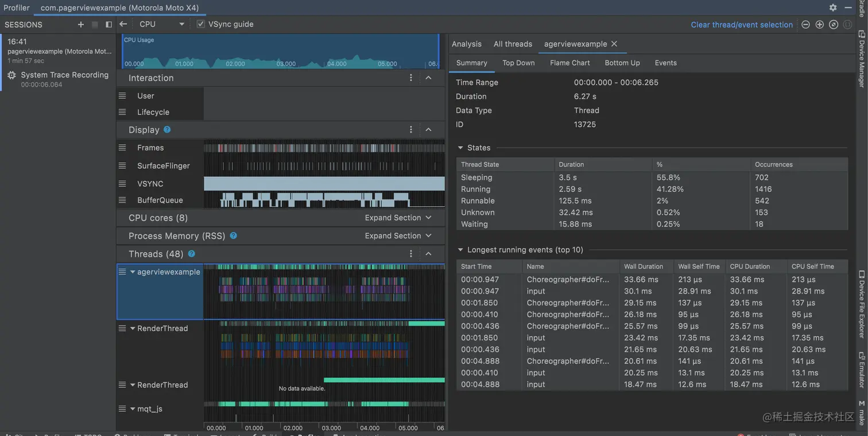Start a new profiling session with plus icon
This screenshot has width=868, height=436.
coord(80,25)
